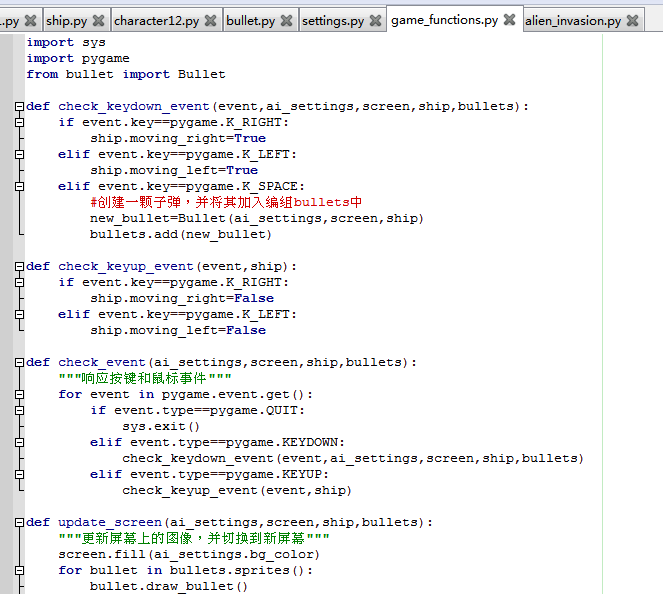
Task: Collapse the check_keyup_event function fold
Action: [19, 266]
